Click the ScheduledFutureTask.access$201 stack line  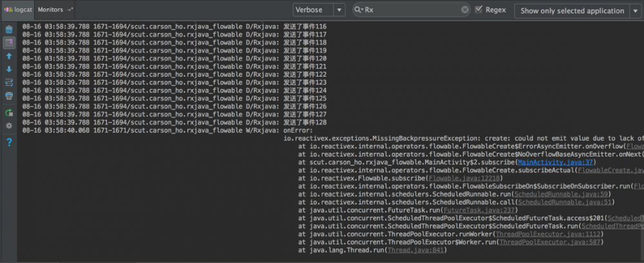[471, 219]
